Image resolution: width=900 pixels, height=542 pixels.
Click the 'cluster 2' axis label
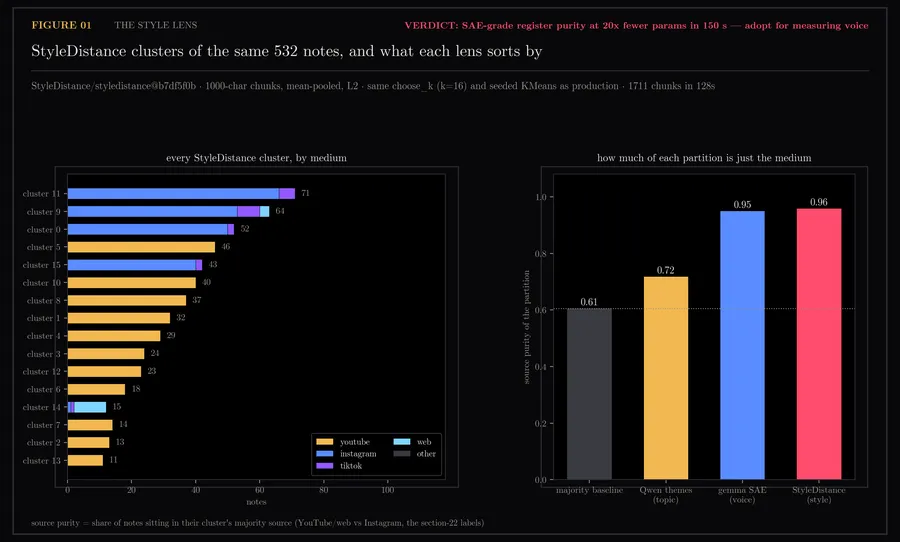click(x=43, y=443)
